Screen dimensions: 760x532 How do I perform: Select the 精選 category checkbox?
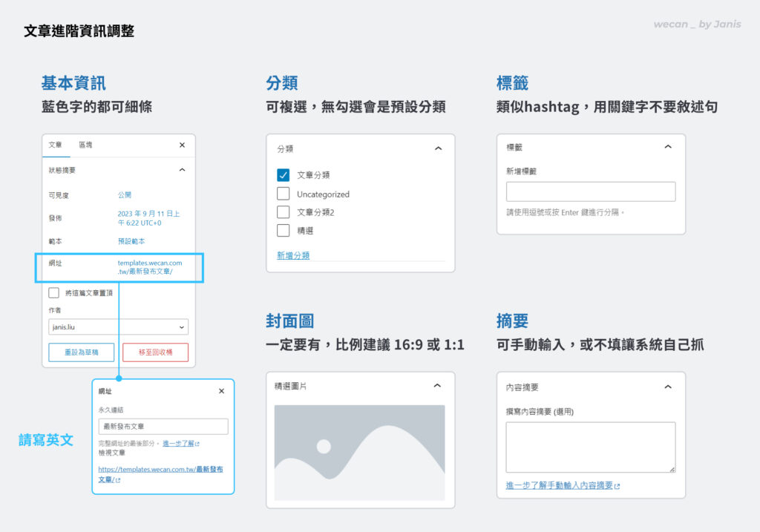click(x=283, y=231)
